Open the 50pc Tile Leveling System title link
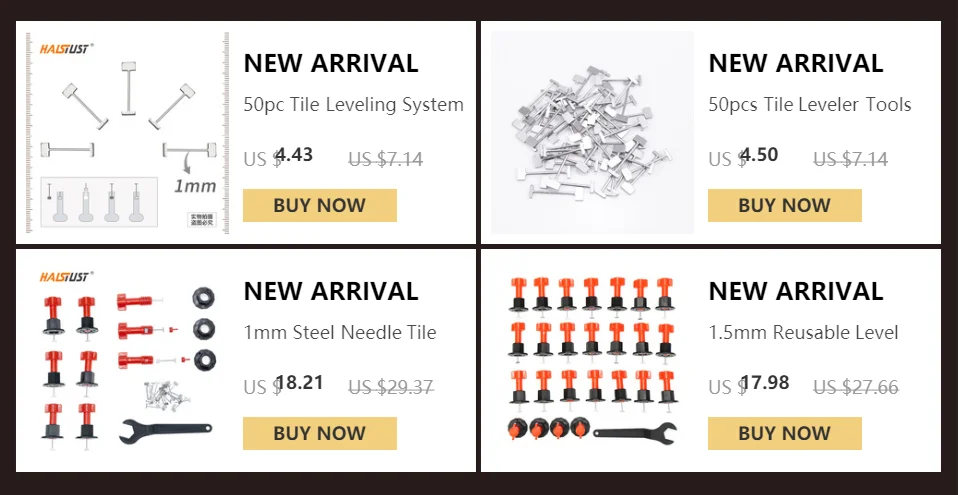Screen dimensions: 958x495 (x=353, y=104)
